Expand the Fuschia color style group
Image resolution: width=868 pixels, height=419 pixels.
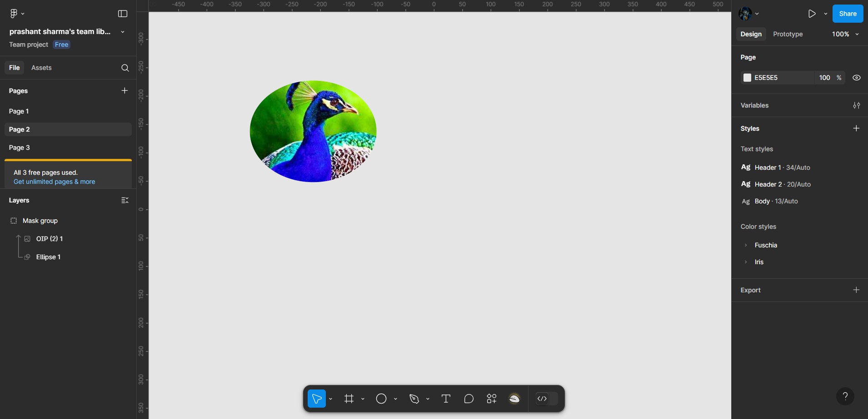tap(746, 245)
